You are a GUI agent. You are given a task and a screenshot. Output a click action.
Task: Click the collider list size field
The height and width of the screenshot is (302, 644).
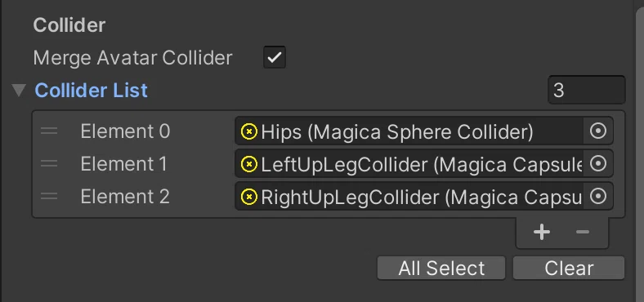(x=587, y=90)
